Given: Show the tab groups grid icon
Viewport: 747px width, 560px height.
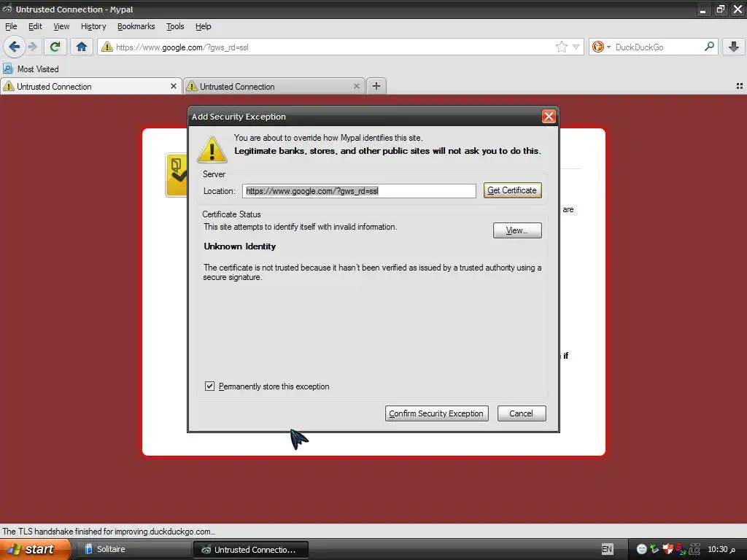Looking at the screenshot, I should click(740, 86).
